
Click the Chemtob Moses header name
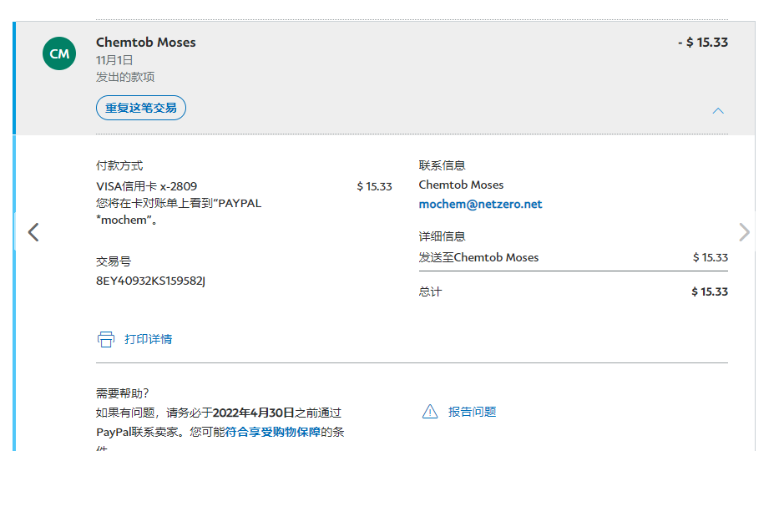pos(146,43)
